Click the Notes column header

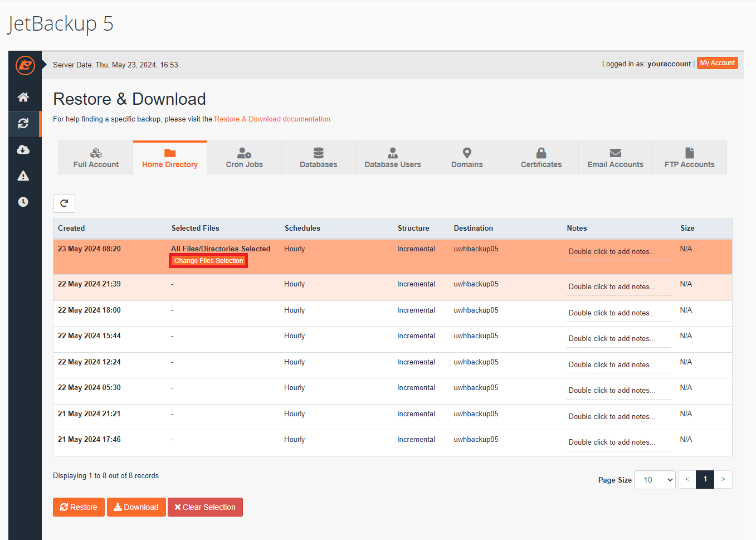click(x=577, y=228)
